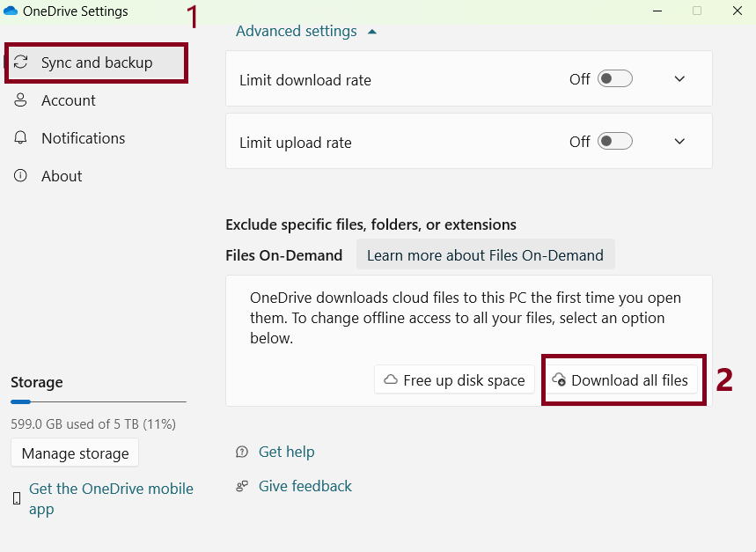Open Learn more about Files On-Demand

(x=485, y=255)
